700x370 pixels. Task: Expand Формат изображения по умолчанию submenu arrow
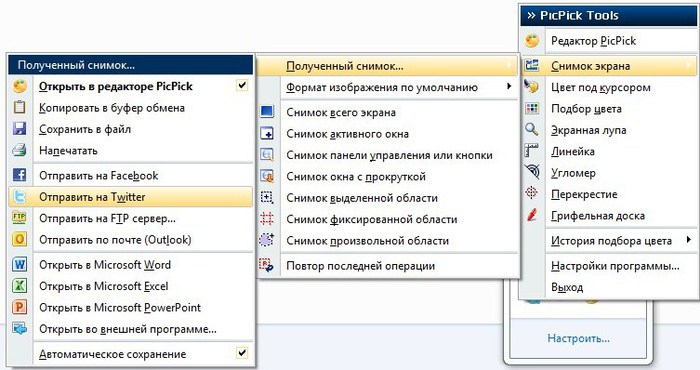click(509, 86)
